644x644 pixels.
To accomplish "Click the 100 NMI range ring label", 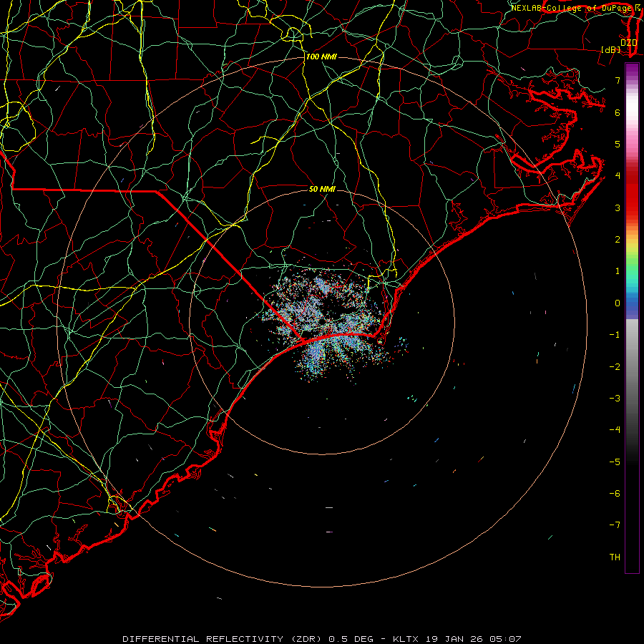I will point(321,57).
